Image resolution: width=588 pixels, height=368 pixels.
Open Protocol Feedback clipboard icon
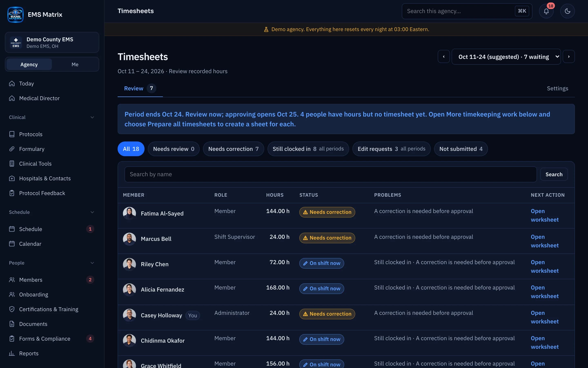click(x=12, y=193)
